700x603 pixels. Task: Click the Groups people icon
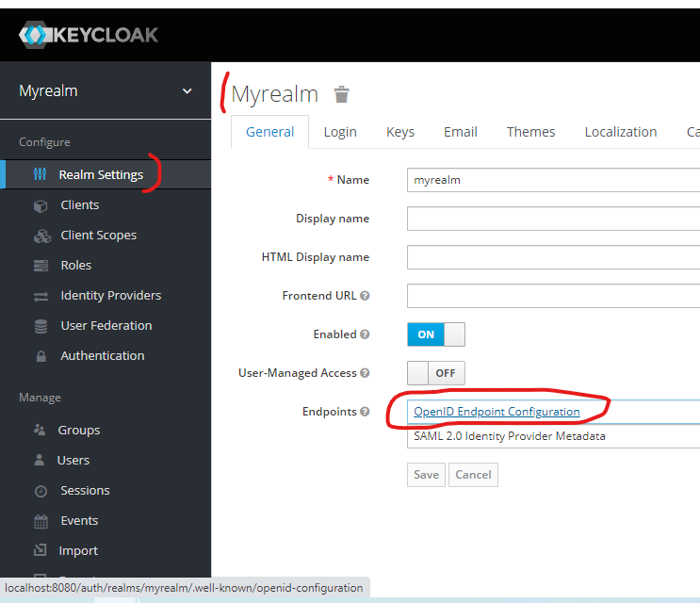40,430
